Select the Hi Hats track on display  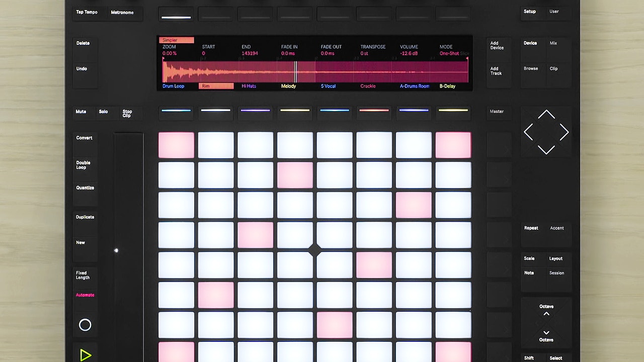[249, 86]
